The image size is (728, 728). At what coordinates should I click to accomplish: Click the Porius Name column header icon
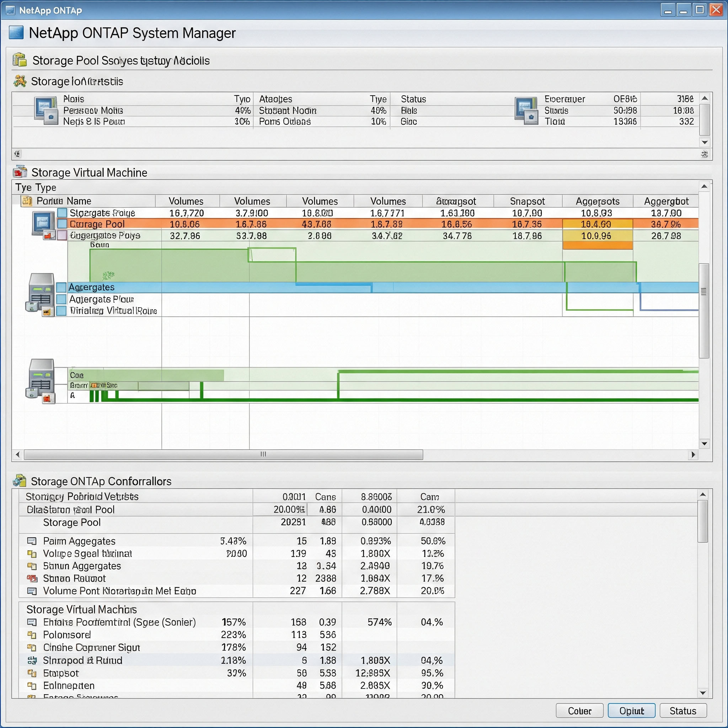coord(27,201)
